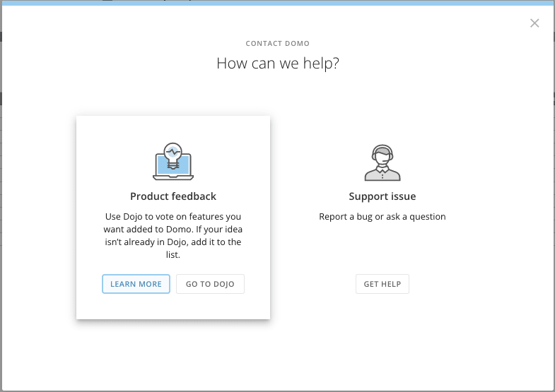Select the Support issue heading
This screenshot has height=392, width=555.
[x=382, y=196]
